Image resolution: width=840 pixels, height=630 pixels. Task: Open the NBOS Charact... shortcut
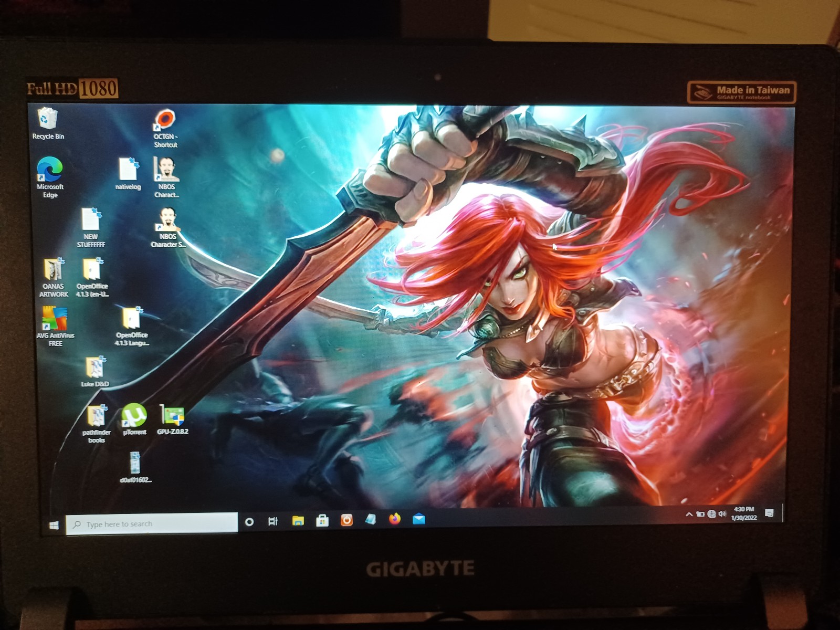coord(166,177)
